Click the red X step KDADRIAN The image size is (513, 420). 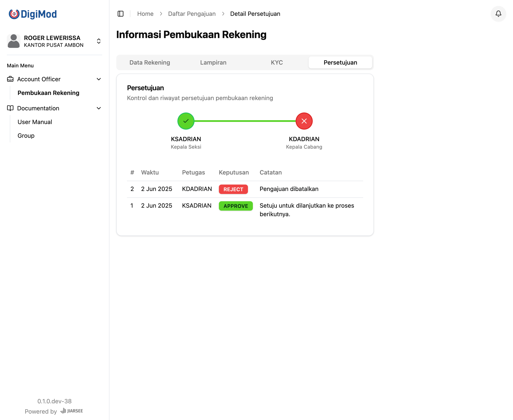pyautogui.click(x=304, y=121)
